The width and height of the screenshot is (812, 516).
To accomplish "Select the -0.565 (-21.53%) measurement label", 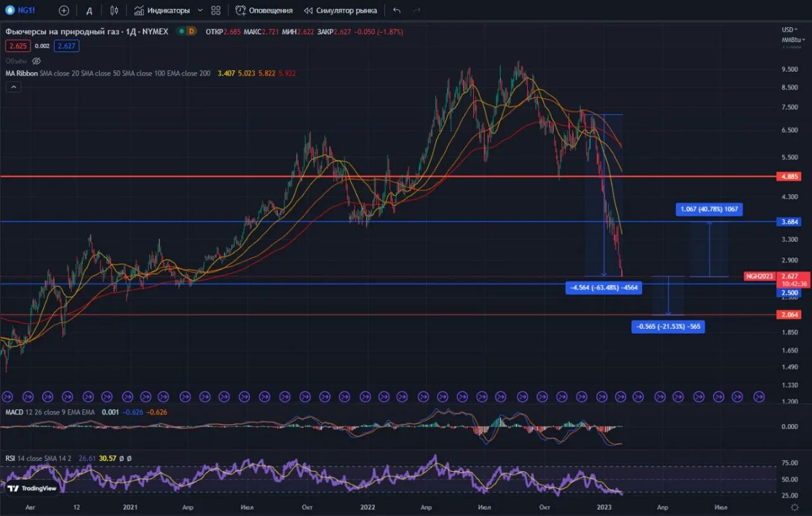I will tap(668, 326).
